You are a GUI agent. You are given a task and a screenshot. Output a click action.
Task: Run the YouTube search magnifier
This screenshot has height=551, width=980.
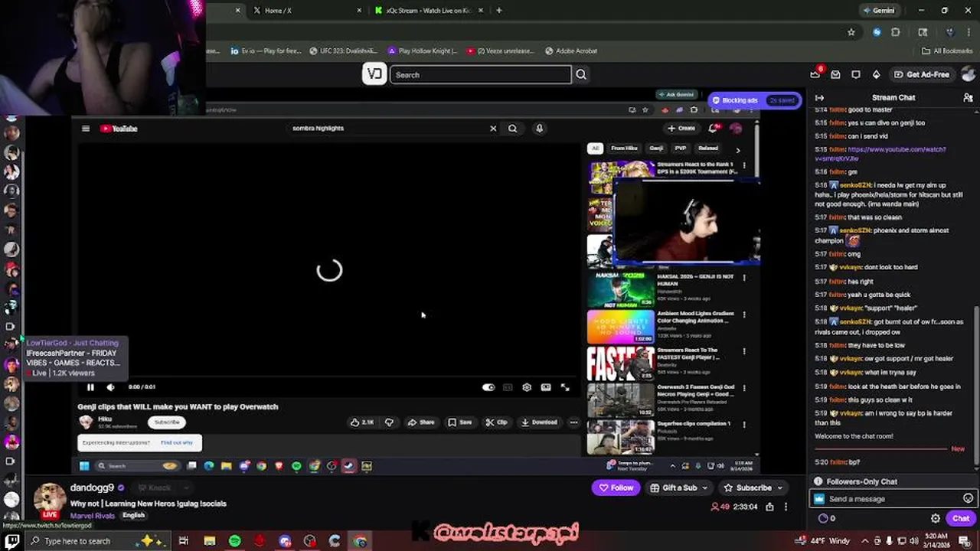pyautogui.click(x=512, y=129)
